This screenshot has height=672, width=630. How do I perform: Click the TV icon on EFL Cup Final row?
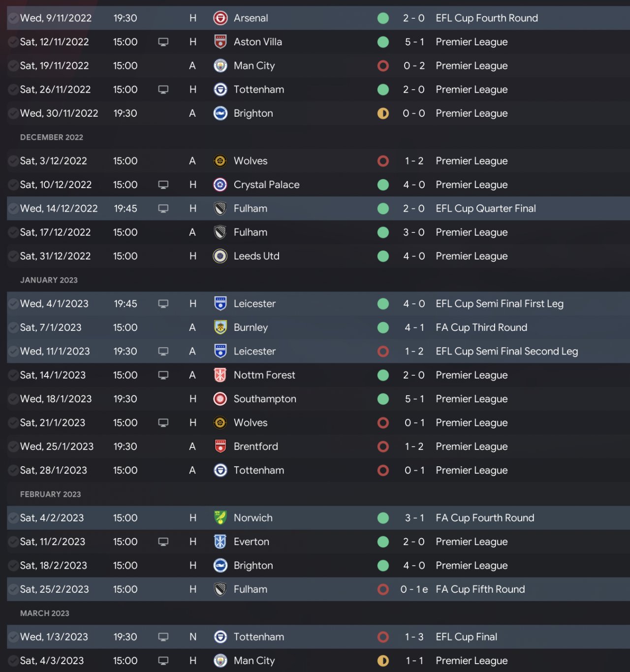point(163,637)
